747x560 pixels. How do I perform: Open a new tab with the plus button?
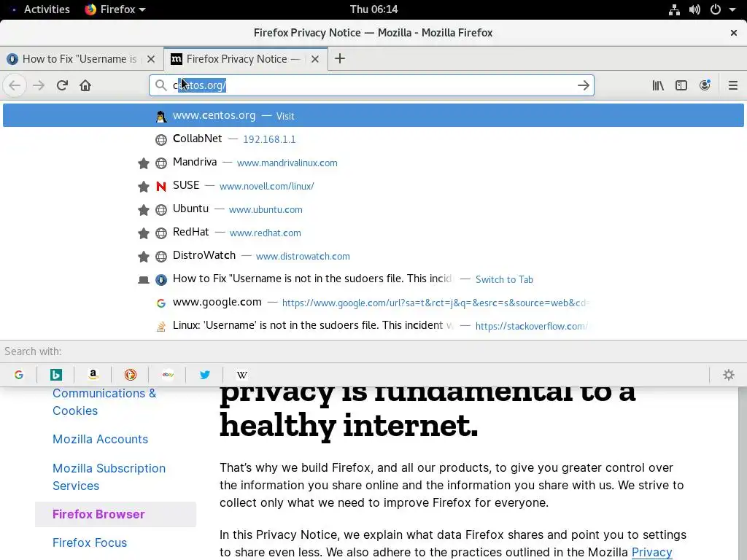(x=340, y=58)
